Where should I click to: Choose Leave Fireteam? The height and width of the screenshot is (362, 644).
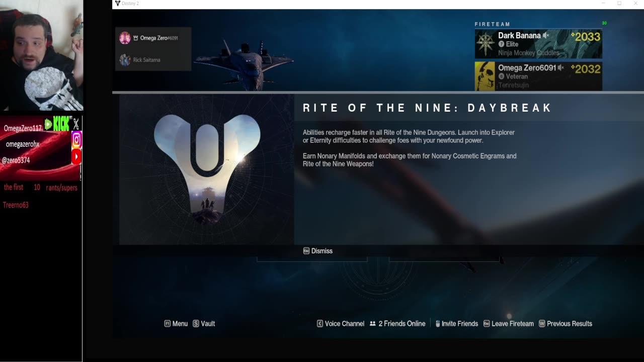point(508,324)
